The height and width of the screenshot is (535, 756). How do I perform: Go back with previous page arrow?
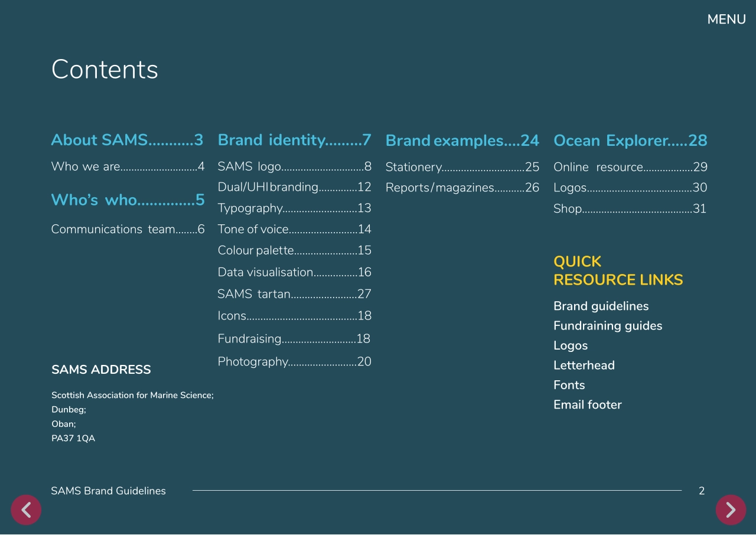coord(26,510)
